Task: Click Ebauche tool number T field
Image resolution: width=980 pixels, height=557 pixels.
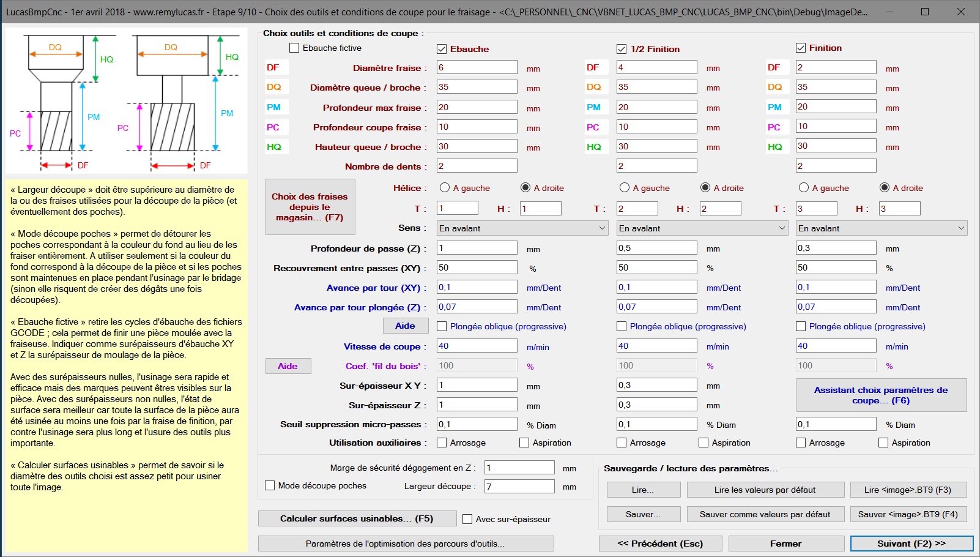Action: tap(458, 208)
